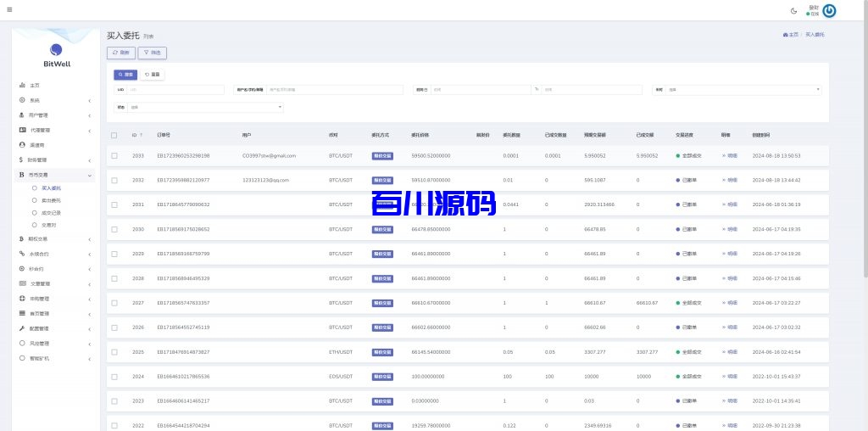Collapse the 币币交易 menu chevron

[x=90, y=175]
